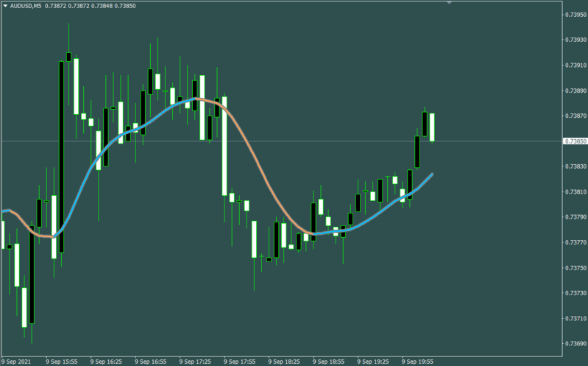This screenshot has height=366, width=588.
Task: Click the 9 Sep 16:55 time label
Action: click(150, 362)
